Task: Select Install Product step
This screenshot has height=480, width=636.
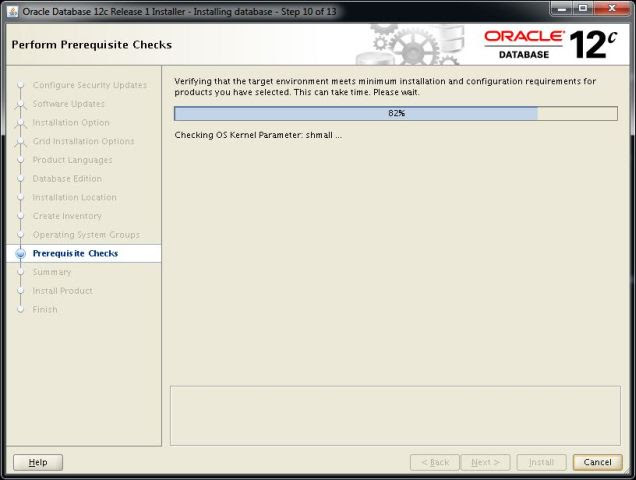Action: click(62, 291)
